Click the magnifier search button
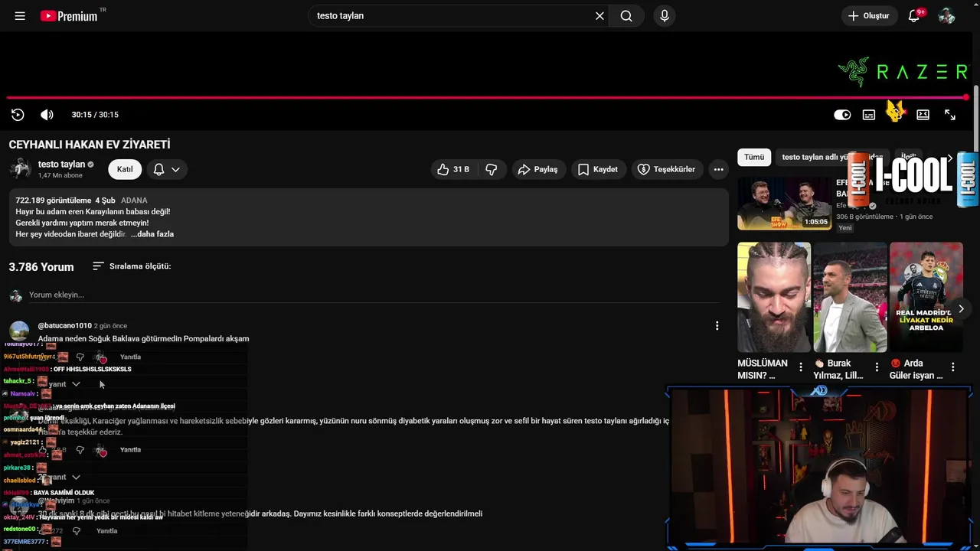Screen dimensions: 980x551 click(x=626, y=16)
